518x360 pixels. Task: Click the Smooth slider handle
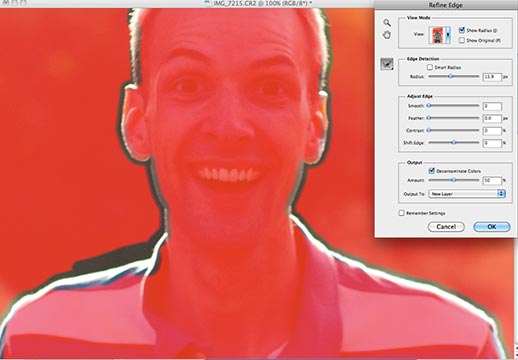pos(429,106)
